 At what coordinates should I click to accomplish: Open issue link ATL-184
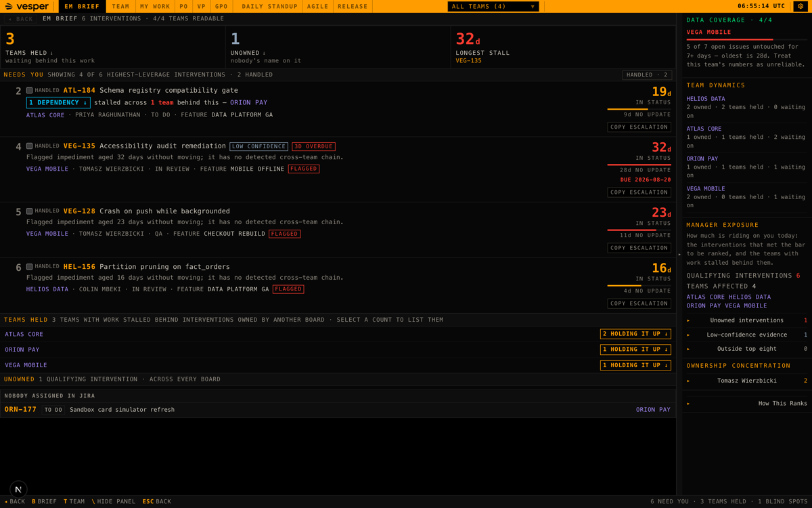[x=79, y=90]
